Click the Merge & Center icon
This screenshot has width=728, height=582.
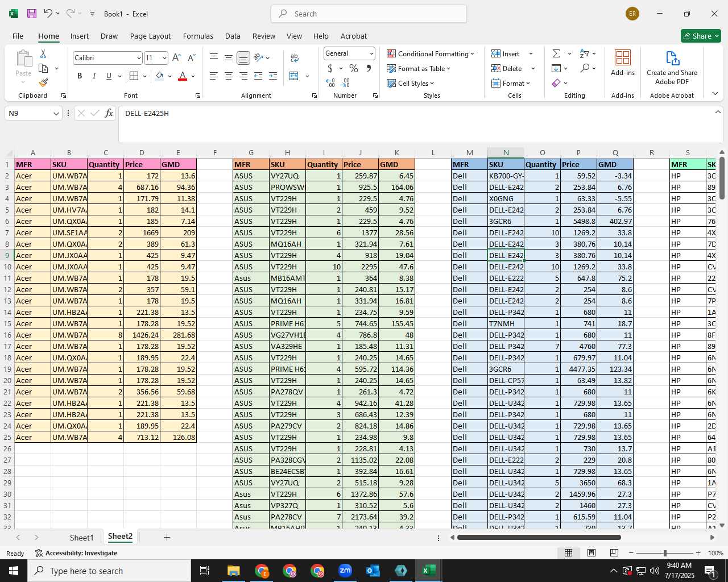(x=294, y=76)
